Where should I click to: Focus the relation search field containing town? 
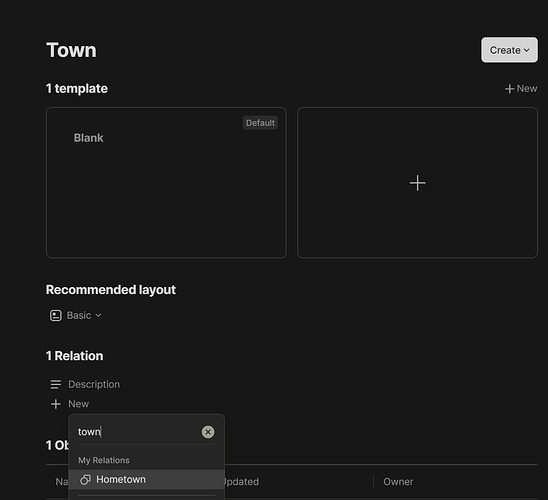(138, 432)
